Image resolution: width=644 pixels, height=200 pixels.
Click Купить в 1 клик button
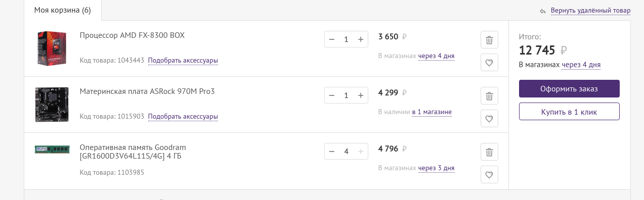click(x=569, y=112)
